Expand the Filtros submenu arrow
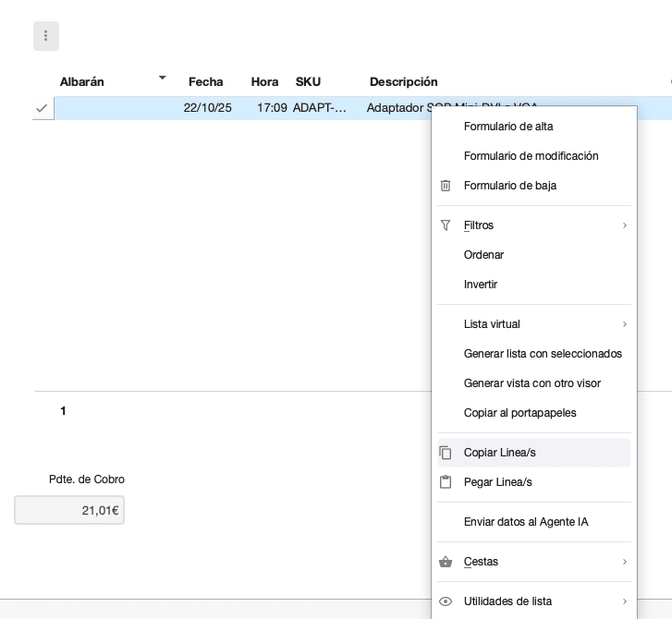This screenshot has height=619, width=672. [625, 225]
